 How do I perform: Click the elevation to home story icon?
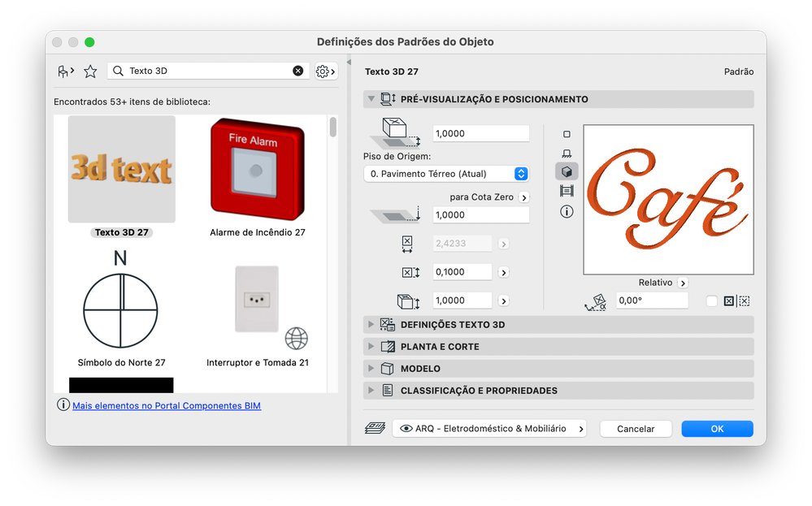point(396,133)
